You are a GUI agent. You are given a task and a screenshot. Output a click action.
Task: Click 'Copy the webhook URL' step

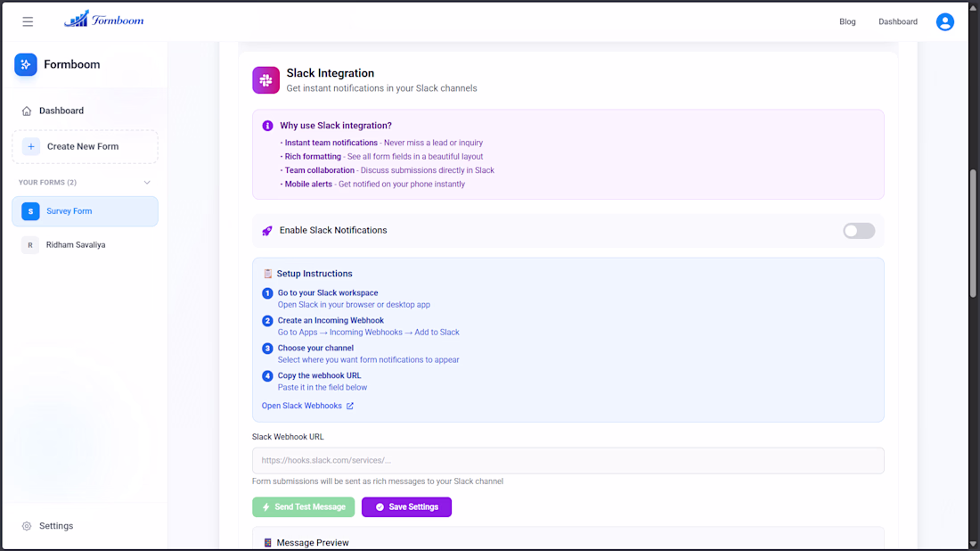pyautogui.click(x=319, y=375)
